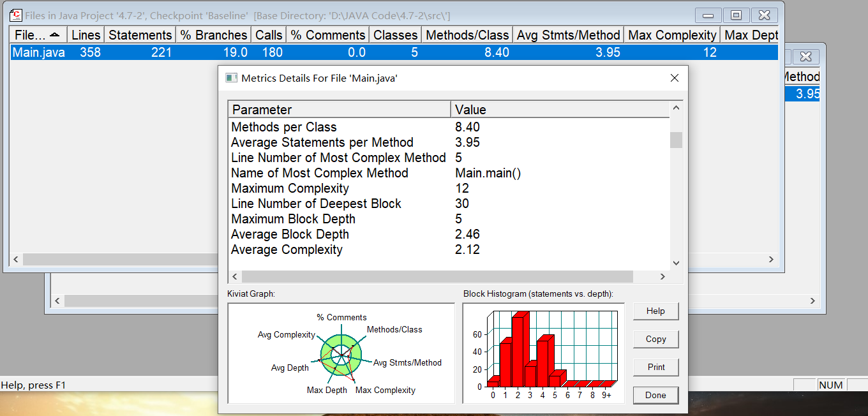Sort by Statements column header
This screenshot has width=868, height=416.
click(x=140, y=35)
